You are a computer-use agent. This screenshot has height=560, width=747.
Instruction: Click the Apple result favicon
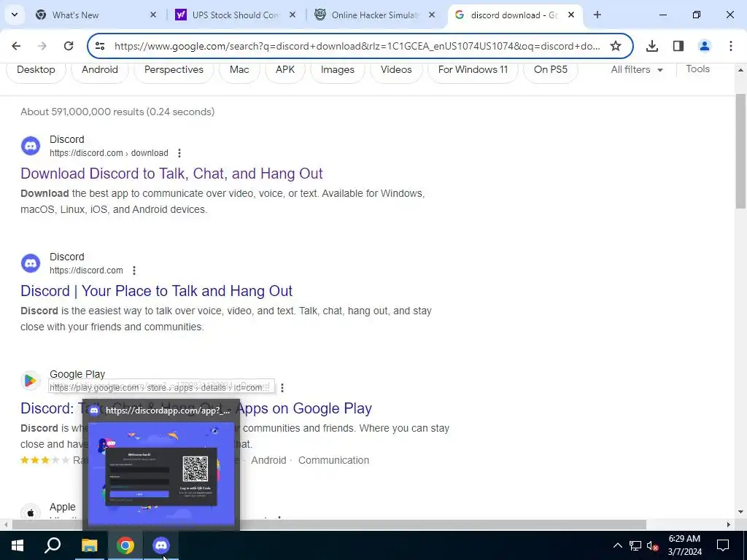(x=31, y=513)
